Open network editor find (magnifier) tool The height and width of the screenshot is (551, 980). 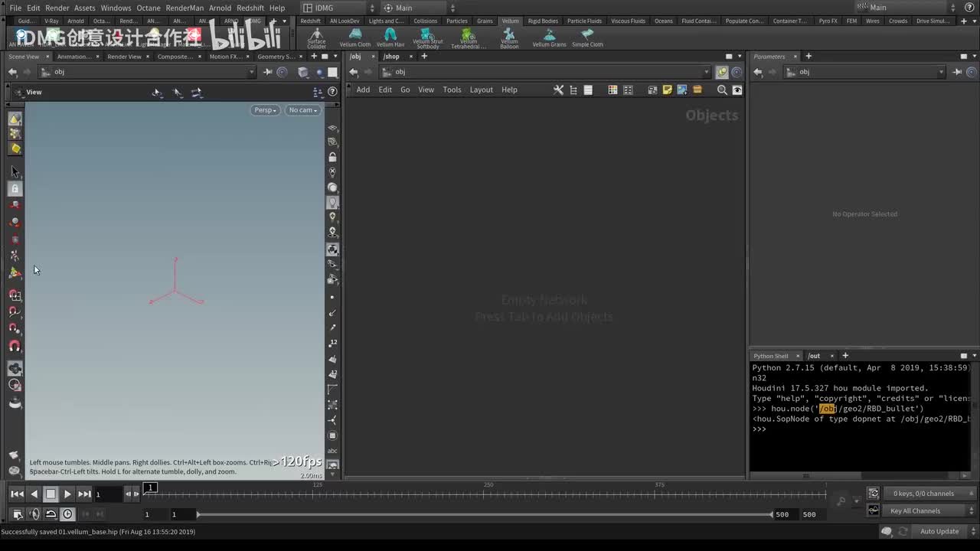click(x=721, y=90)
